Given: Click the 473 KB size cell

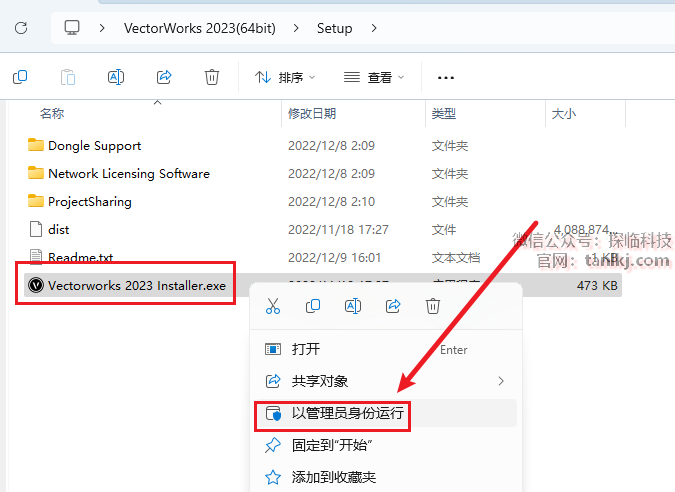Looking at the screenshot, I should point(597,285).
